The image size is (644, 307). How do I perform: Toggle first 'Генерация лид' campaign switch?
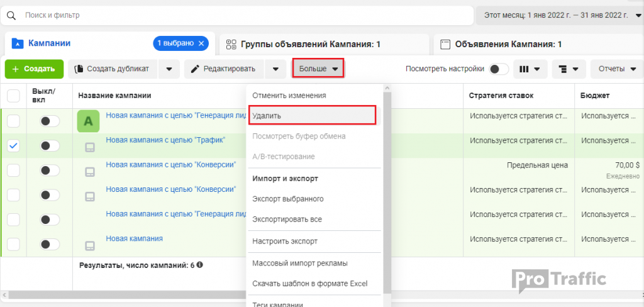50,121
